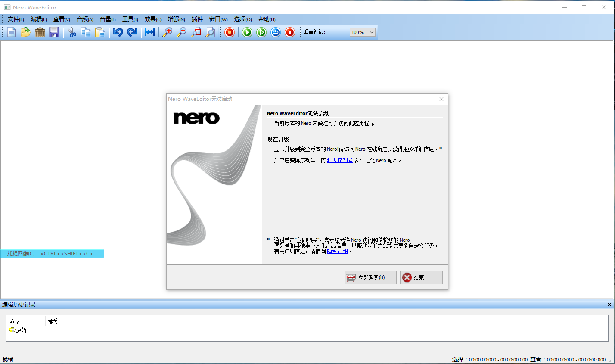Play all with the first green play button
Screen dimensions: 615x364
click(x=247, y=32)
